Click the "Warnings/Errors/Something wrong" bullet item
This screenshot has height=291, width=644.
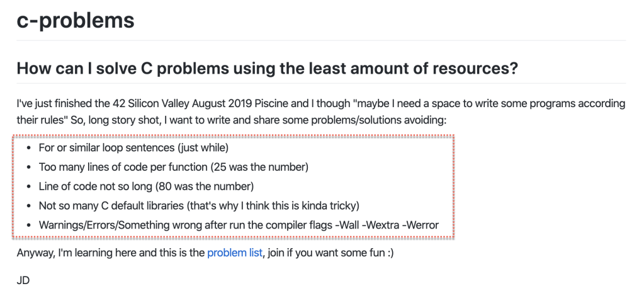(239, 224)
